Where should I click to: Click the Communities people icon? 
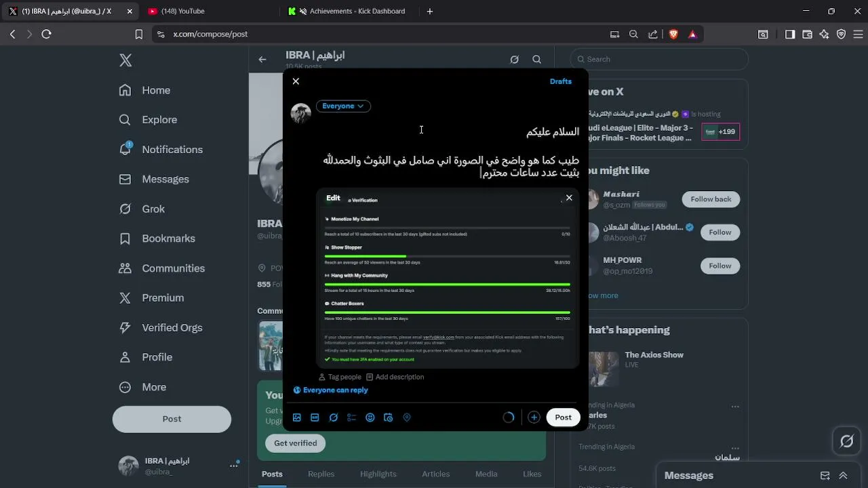(125, 268)
